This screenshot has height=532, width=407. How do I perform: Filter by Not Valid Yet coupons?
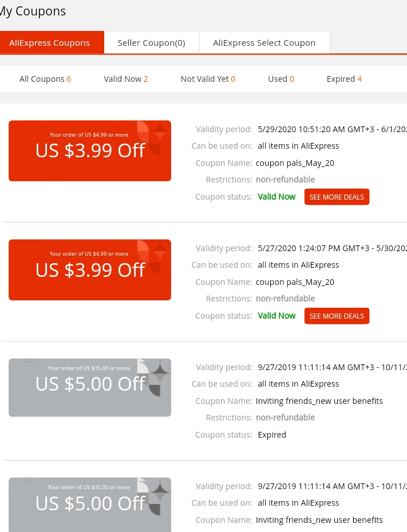(x=208, y=79)
